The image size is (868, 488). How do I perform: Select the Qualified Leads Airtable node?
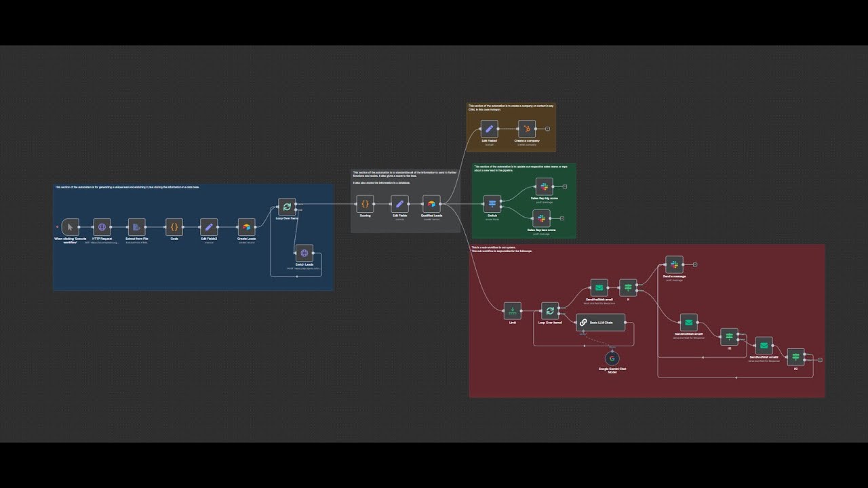[x=431, y=204]
